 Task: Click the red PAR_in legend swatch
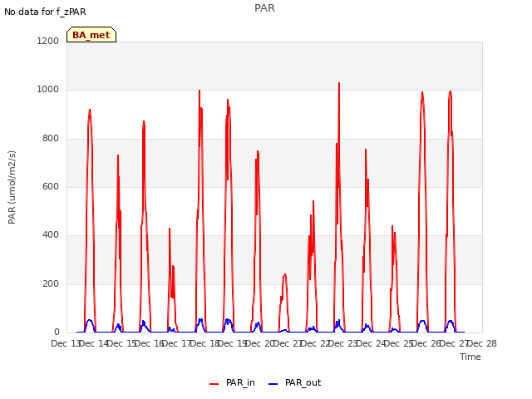(x=214, y=384)
